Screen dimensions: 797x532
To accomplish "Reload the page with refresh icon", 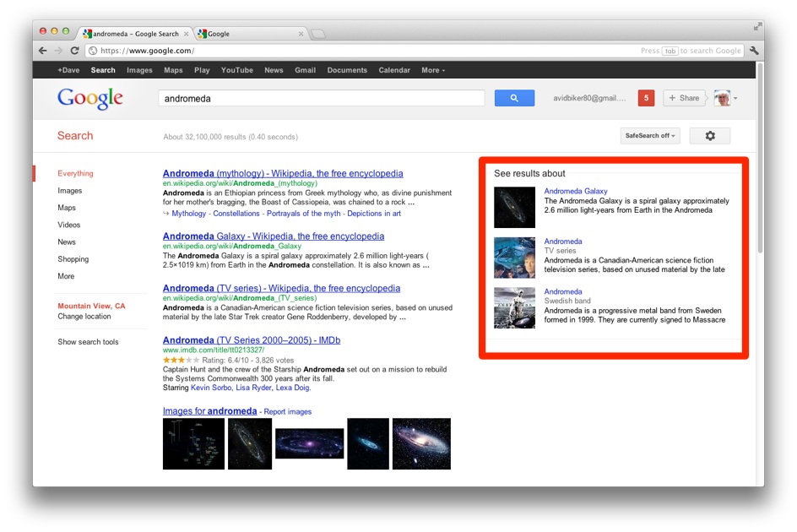I will [74, 51].
